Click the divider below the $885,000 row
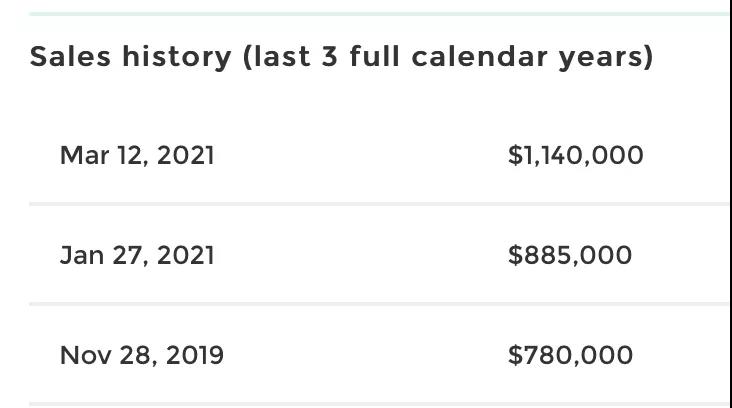 (379, 304)
